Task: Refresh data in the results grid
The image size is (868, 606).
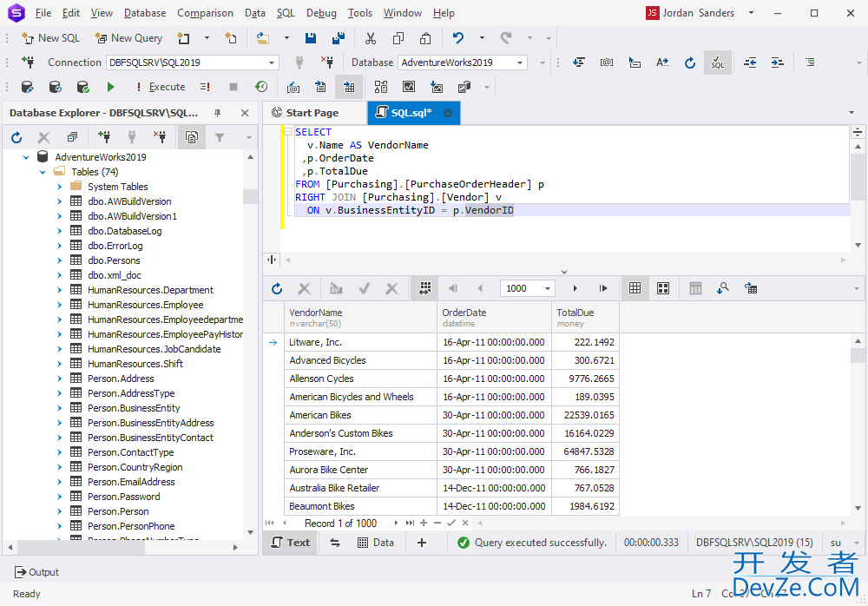Action: click(x=277, y=288)
